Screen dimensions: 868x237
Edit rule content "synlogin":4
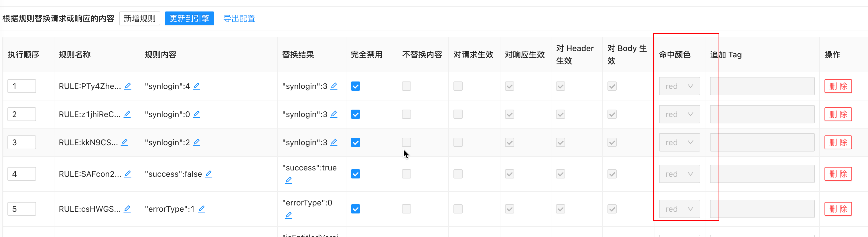click(x=197, y=86)
